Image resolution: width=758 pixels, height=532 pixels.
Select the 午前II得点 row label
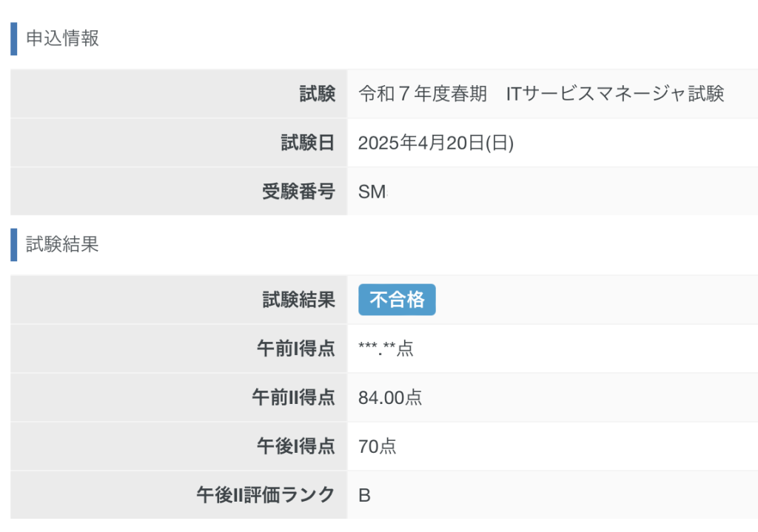click(x=293, y=397)
